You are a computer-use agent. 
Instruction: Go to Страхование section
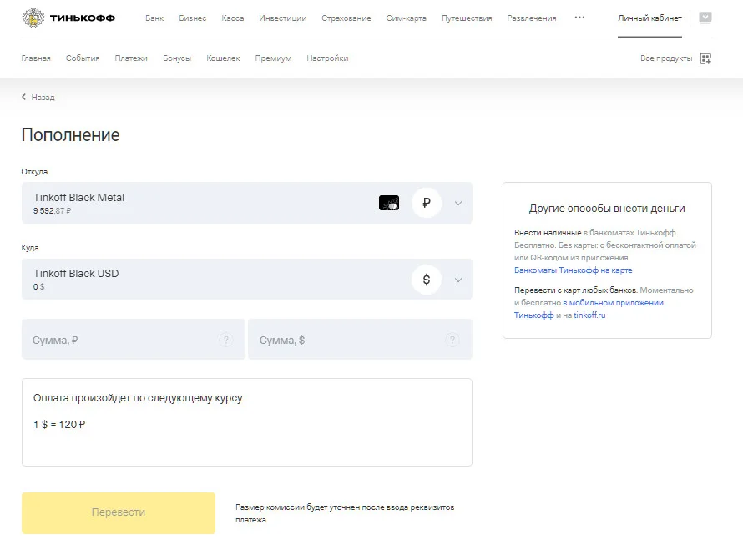click(x=346, y=18)
